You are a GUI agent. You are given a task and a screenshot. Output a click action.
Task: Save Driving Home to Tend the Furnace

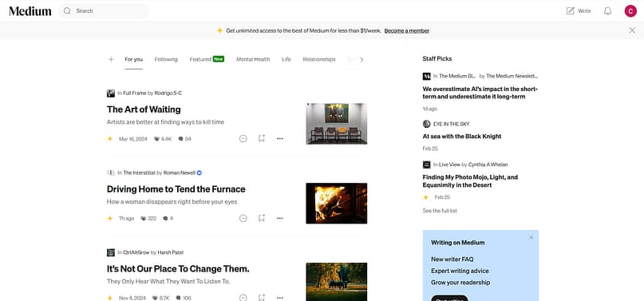(x=262, y=218)
